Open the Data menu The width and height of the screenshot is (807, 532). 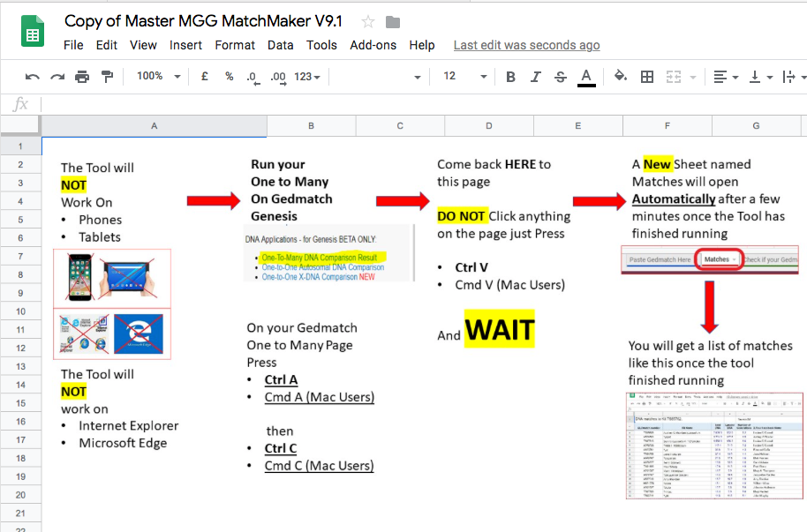pos(281,45)
